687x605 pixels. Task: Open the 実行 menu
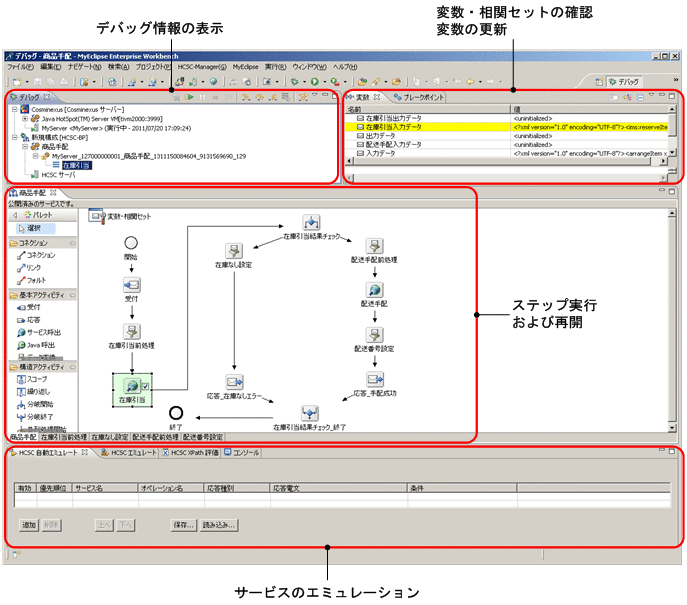[x=276, y=67]
